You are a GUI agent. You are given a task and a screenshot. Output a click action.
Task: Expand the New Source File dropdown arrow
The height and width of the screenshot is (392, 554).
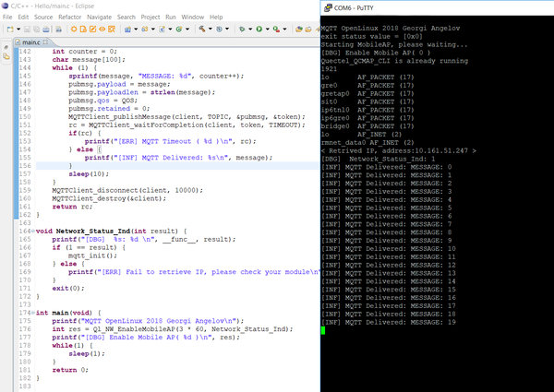(x=170, y=29)
